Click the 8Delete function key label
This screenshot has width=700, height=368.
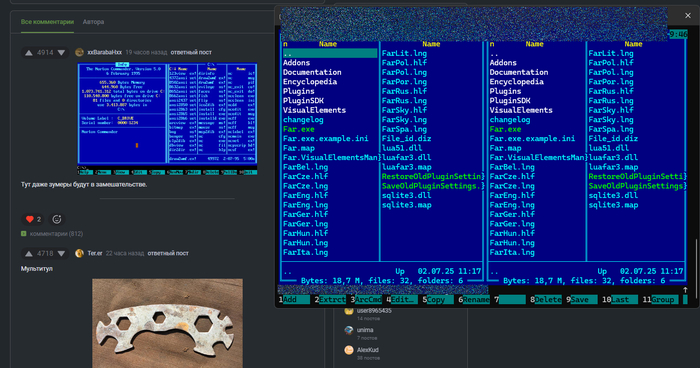[546, 300]
